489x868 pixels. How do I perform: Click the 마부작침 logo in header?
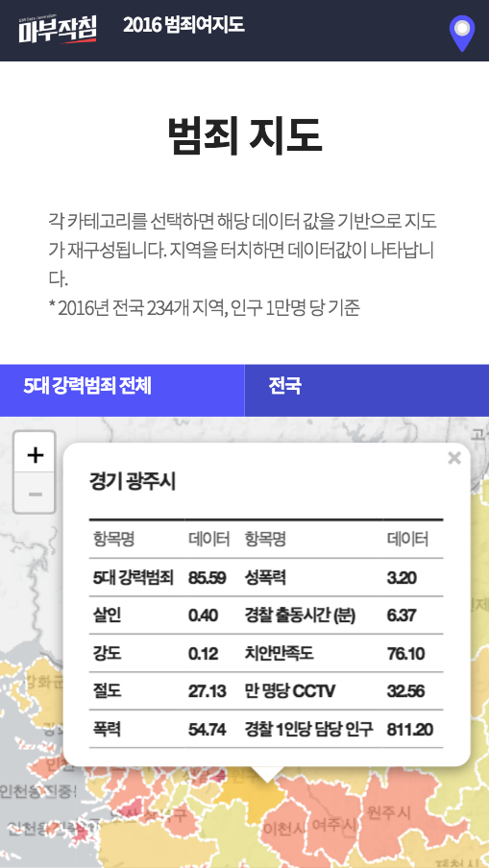[x=58, y=30]
